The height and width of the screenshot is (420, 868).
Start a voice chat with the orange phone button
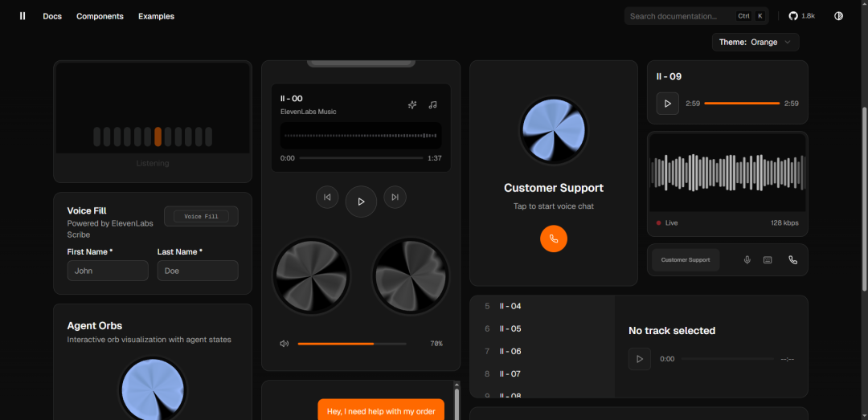[554, 239]
